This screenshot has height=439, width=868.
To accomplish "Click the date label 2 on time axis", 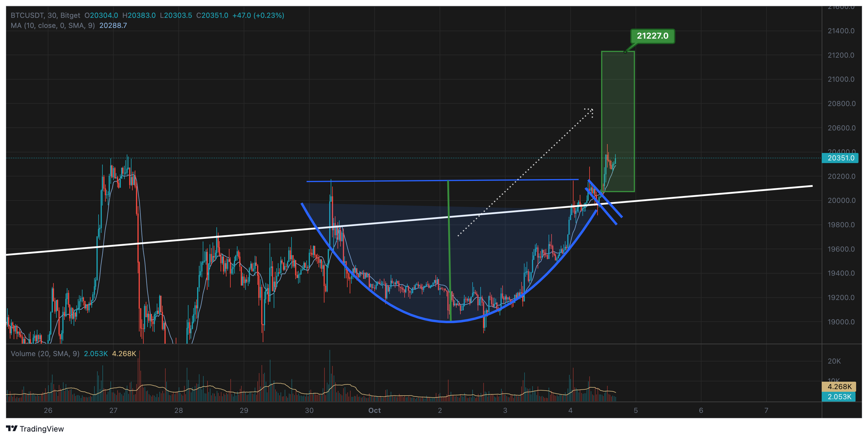I will [440, 410].
